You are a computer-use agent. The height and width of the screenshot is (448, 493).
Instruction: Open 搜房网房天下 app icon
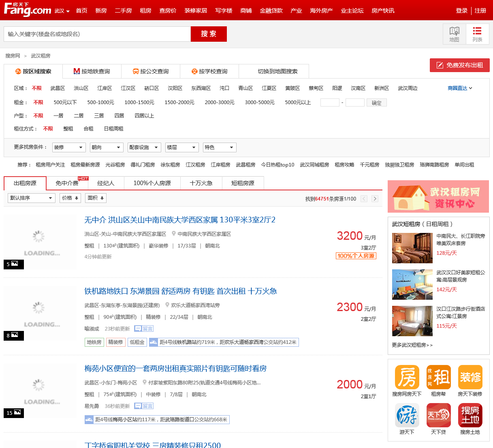[x=407, y=377]
